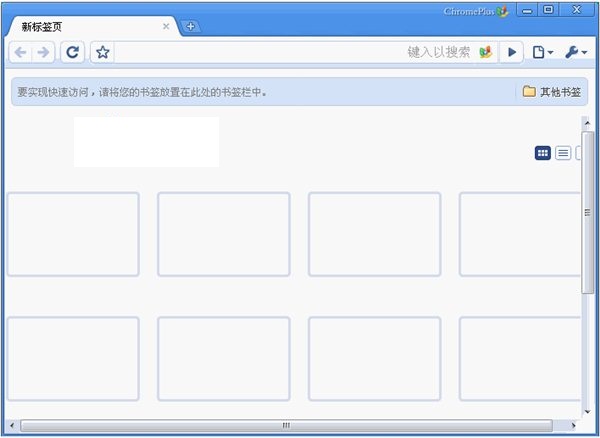Image resolution: width=600 pixels, height=438 pixels.
Task: Click vertical scrollbar up arrow
Action: coord(587,123)
